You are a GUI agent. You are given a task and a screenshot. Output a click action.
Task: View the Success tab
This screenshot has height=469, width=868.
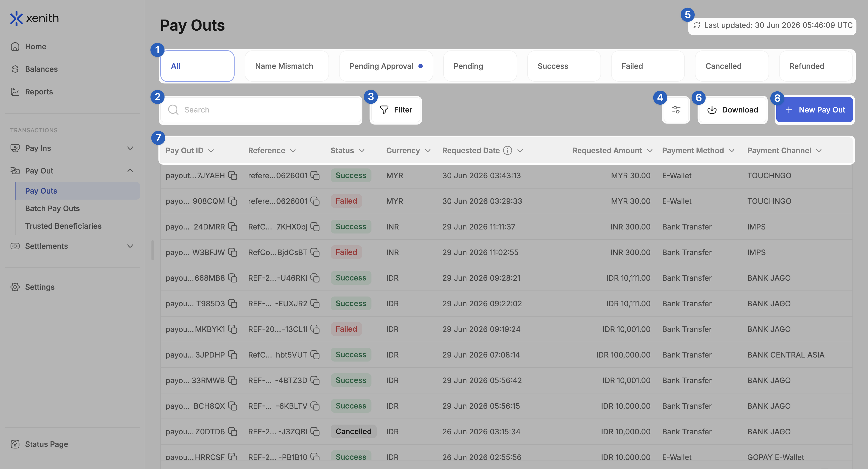click(564, 66)
